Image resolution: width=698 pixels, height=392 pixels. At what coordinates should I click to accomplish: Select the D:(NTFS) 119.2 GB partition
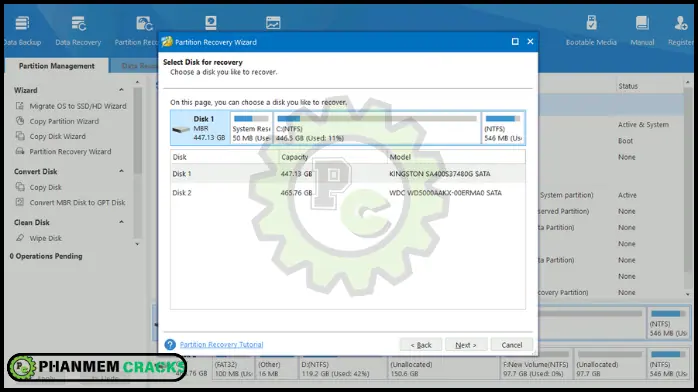[x=343, y=364]
